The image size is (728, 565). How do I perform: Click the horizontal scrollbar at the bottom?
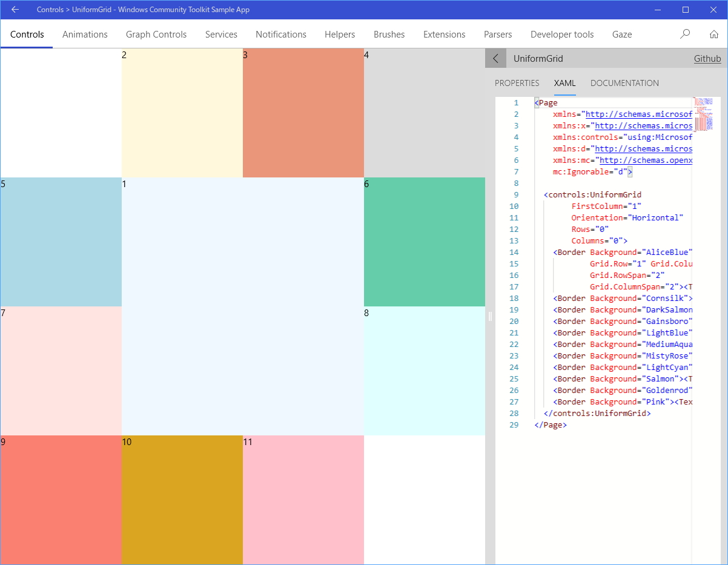[242, 563]
